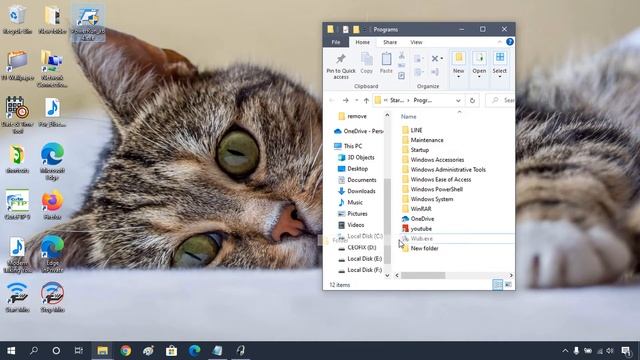Click the Star... breadcrumb in address bar
The width and height of the screenshot is (640, 360).
click(x=397, y=100)
